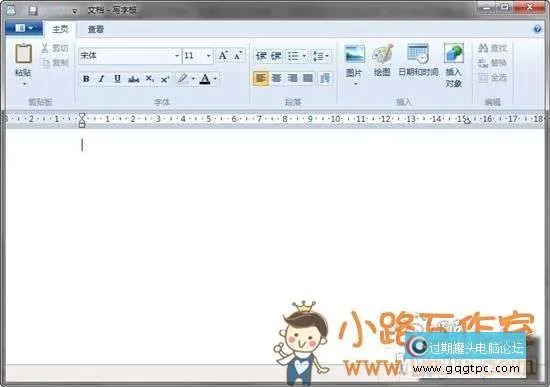The width and height of the screenshot is (550, 387).
Task: Align text right
Action: [292, 78]
